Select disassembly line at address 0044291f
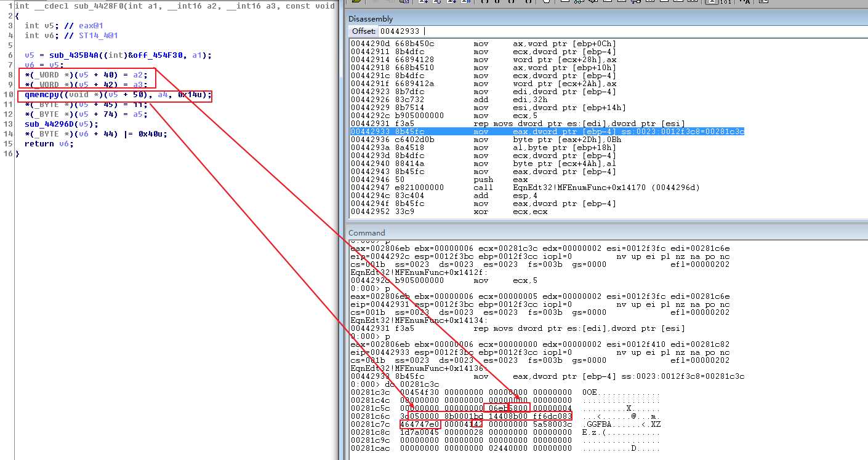This screenshot has width=868, height=460. click(x=483, y=84)
